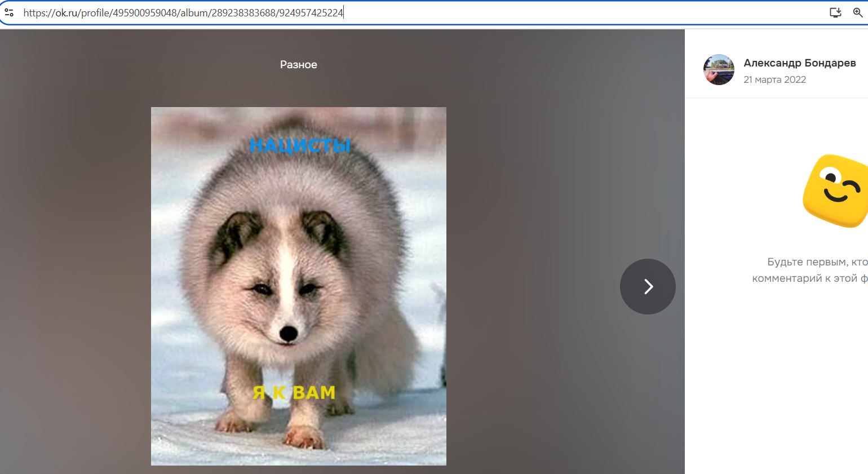This screenshot has width=868, height=474.
Task: Click the комментарий к этой text line
Action: click(809, 278)
